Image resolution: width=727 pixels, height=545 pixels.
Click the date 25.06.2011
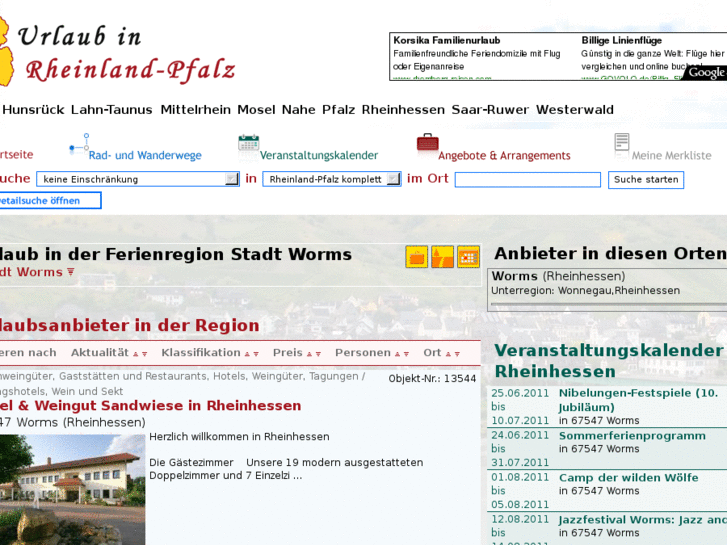[x=520, y=393]
